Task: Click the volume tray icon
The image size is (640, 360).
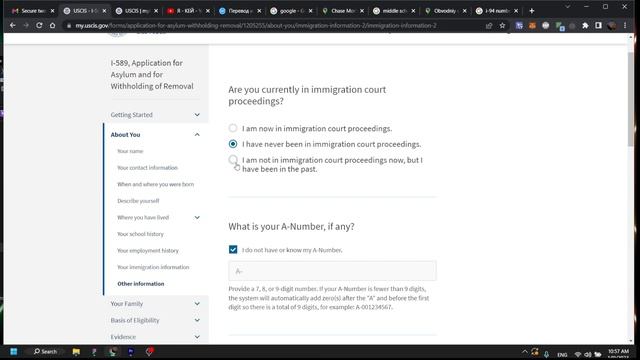Action: point(588,354)
